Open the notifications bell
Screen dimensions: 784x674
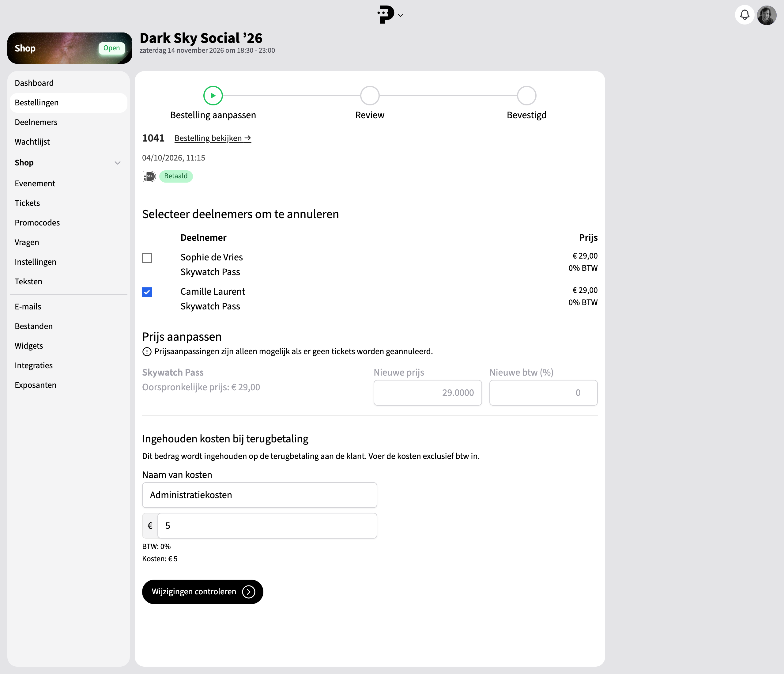pos(744,15)
